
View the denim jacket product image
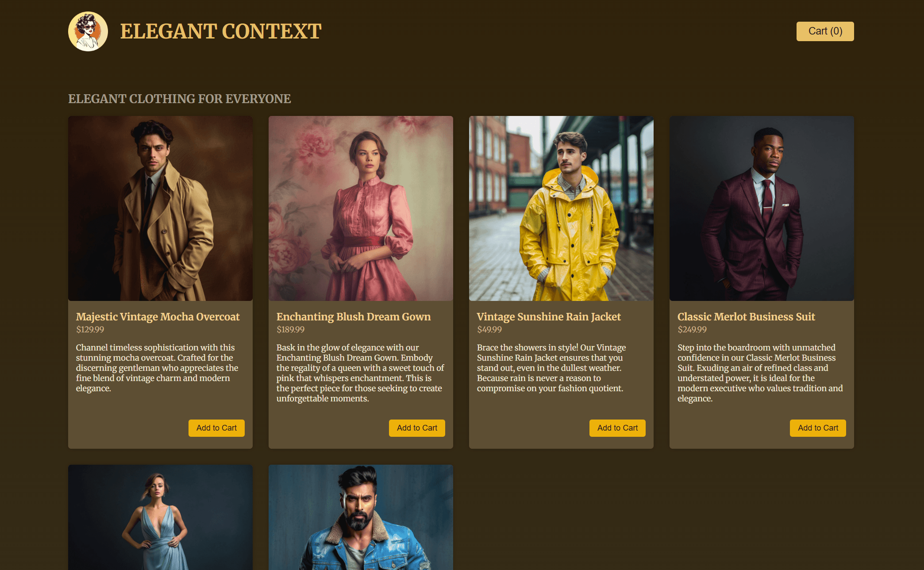point(361,517)
